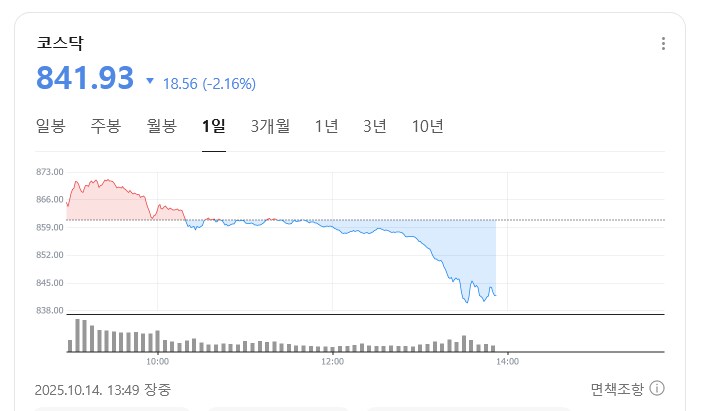The image size is (705, 411).
Task: Switch to the 일봉 daily candle tab
Action: pos(50,126)
